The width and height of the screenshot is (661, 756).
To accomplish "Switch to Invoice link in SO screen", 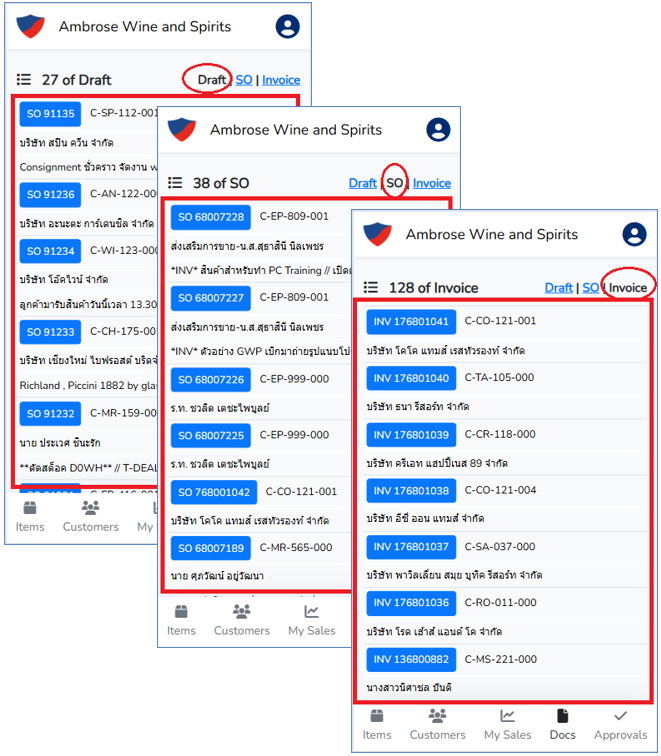I will (x=432, y=183).
